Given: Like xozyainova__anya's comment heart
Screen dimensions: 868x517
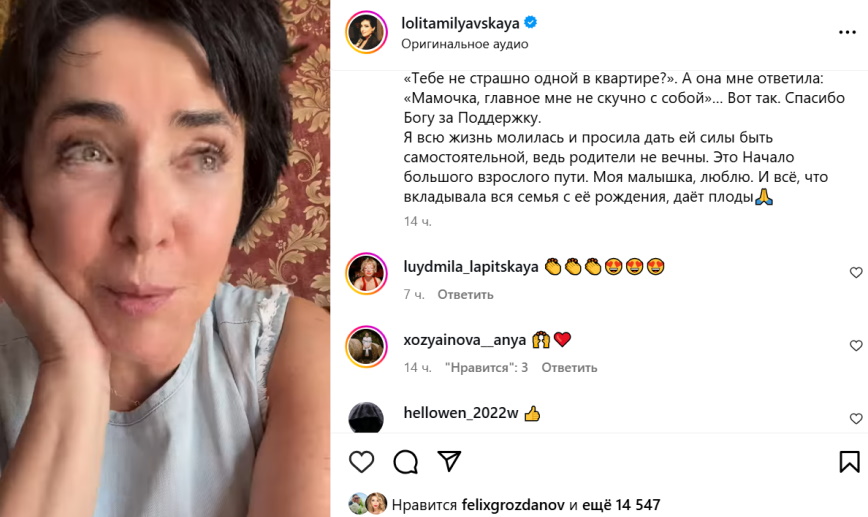Looking at the screenshot, I should (856, 345).
